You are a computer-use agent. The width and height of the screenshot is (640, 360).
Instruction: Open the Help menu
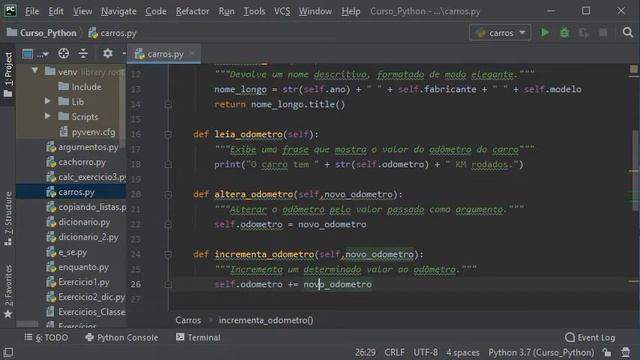coord(351,11)
